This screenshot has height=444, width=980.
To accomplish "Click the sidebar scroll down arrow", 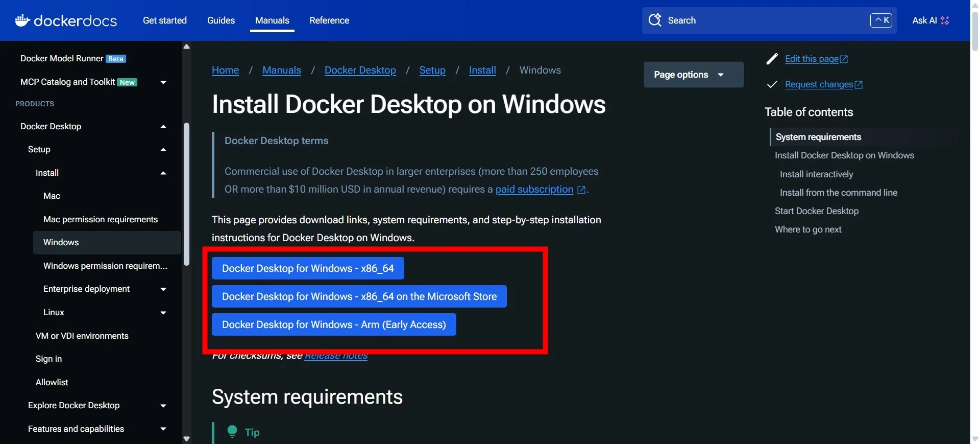I will [x=187, y=438].
